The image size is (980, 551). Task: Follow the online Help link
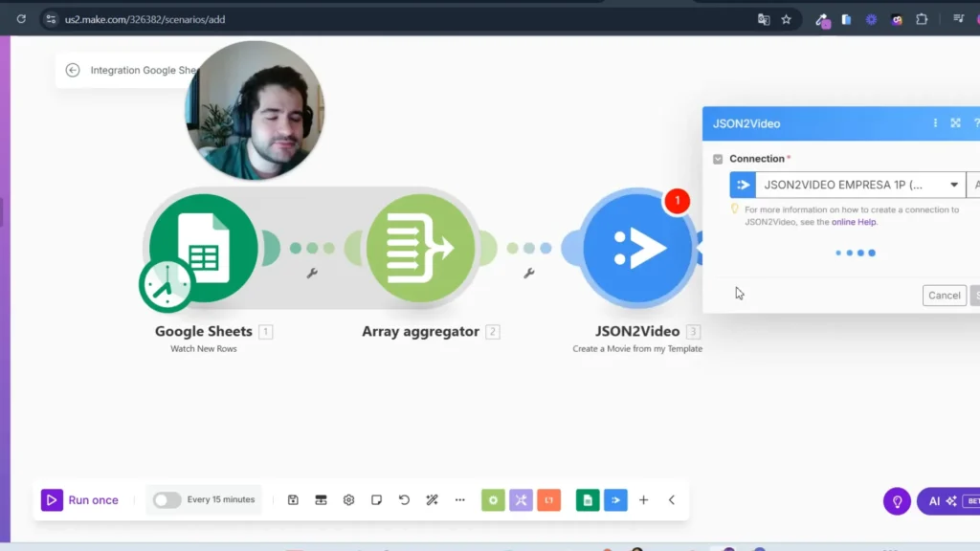pyautogui.click(x=853, y=222)
